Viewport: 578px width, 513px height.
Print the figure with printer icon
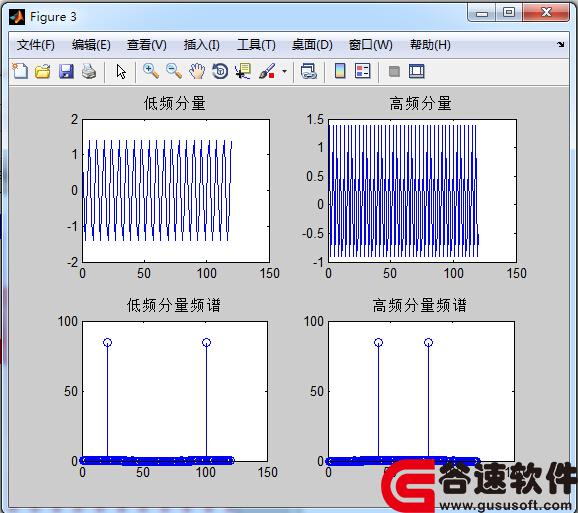coord(89,71)
